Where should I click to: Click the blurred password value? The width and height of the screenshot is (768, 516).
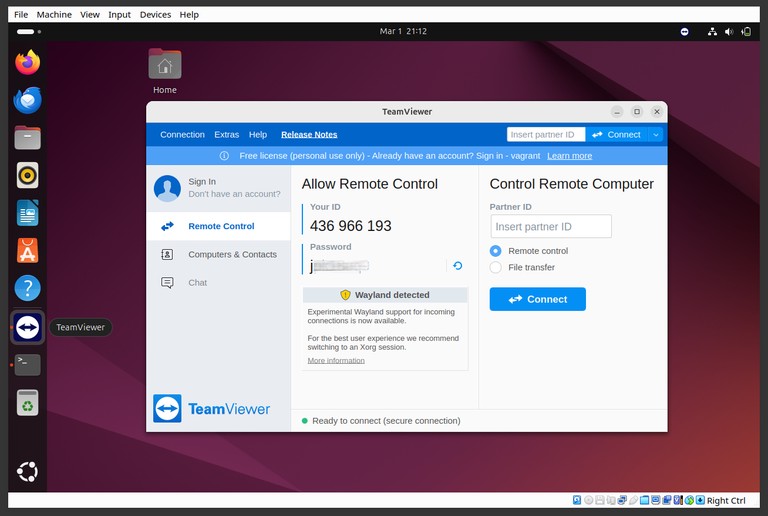[x=339, y=266]
